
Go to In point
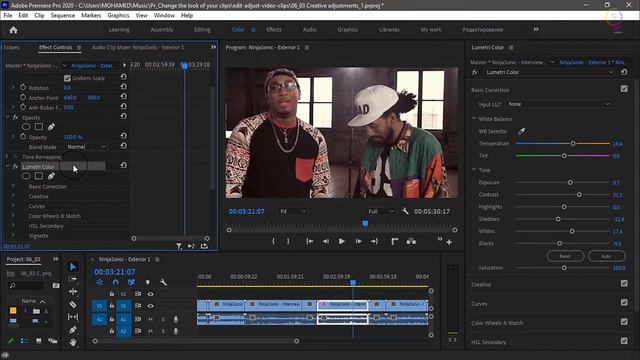310,242
